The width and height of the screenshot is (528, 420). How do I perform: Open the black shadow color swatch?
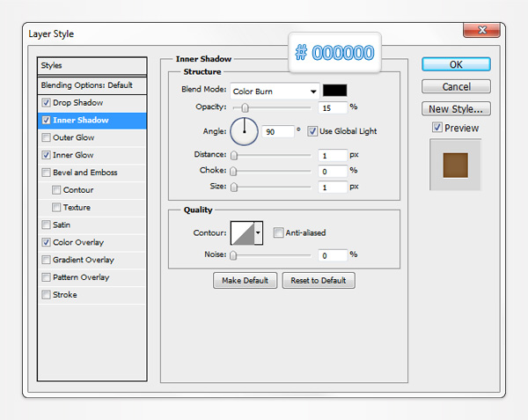click(334, 90)
